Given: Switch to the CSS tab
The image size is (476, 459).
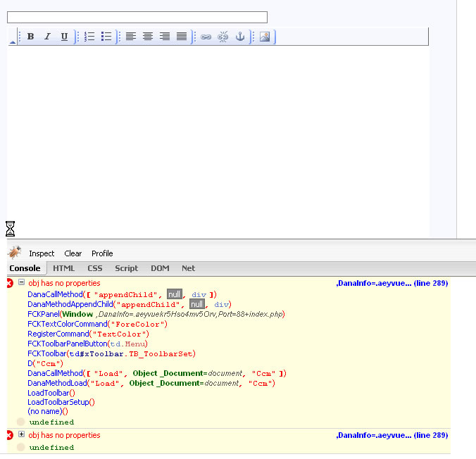Looking at the screenshot, I should coord(95,268).
